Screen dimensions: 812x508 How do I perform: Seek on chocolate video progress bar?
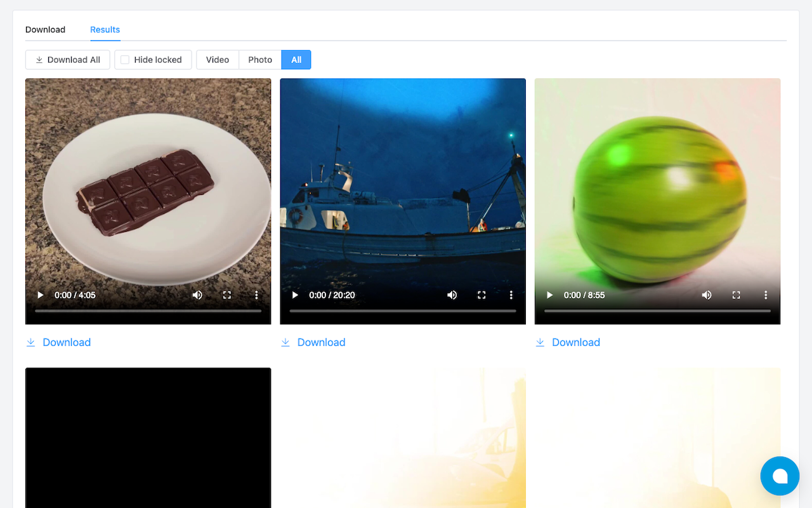pos(148,311)
